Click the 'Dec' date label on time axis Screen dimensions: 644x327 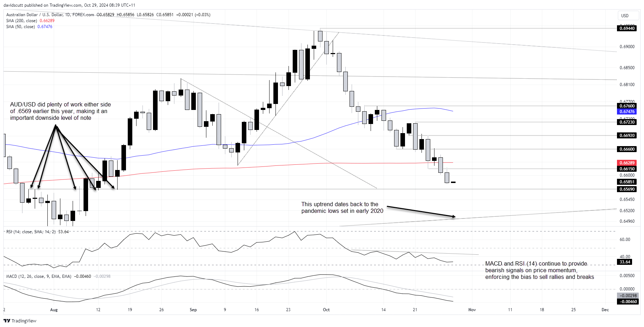click(x=605, y=310)
